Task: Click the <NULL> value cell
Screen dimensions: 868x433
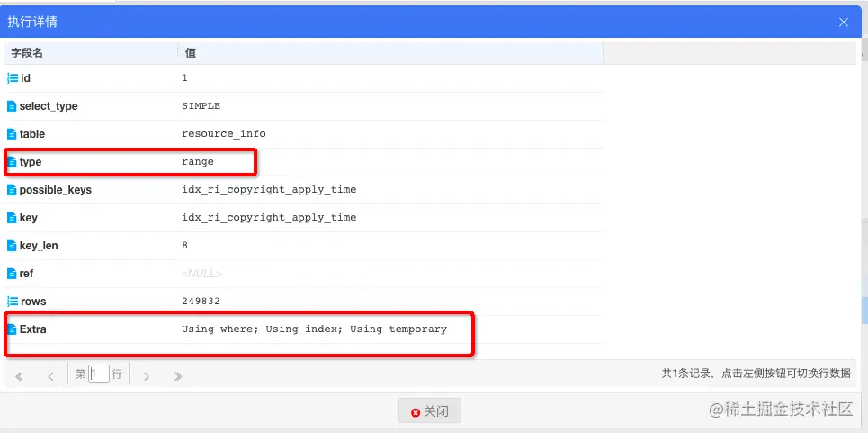Action: tap(202, 274)
